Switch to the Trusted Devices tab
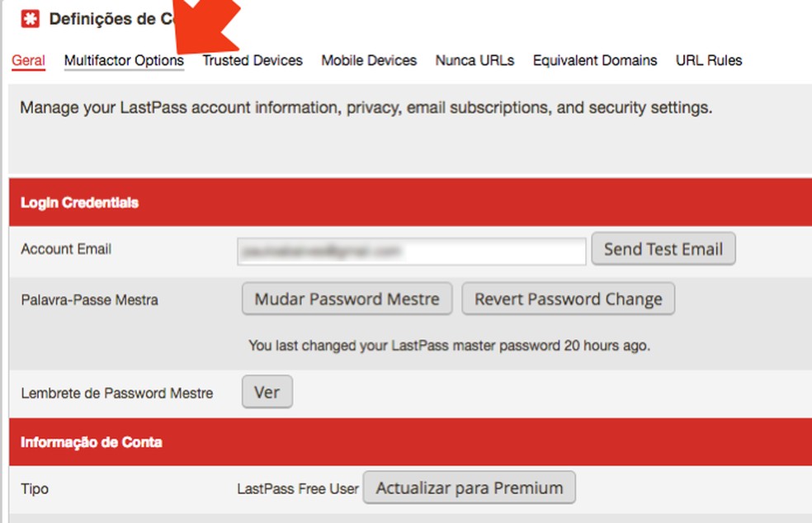812x523 pixels. [x=253, y=60]
